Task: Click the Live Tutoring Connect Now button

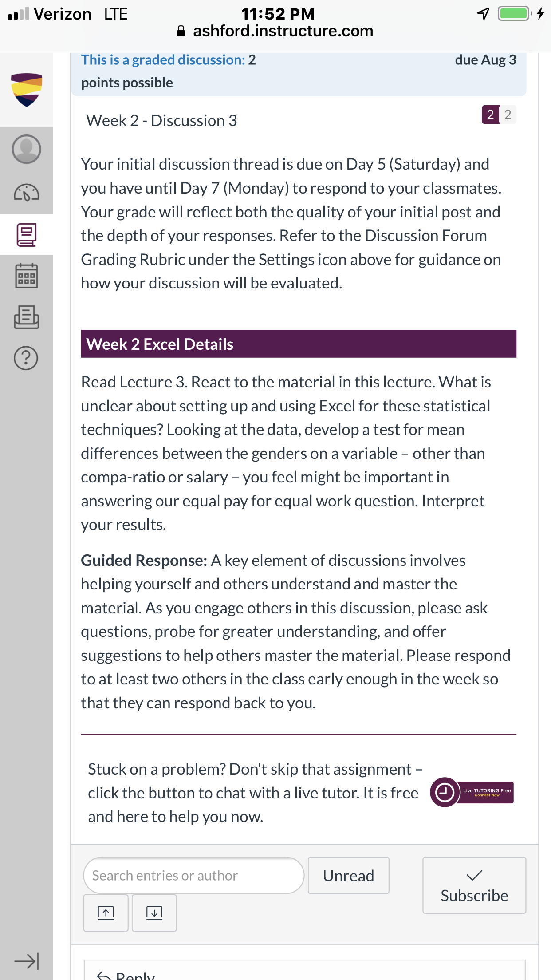Action: pyautogui.click(x=472, y=792)
